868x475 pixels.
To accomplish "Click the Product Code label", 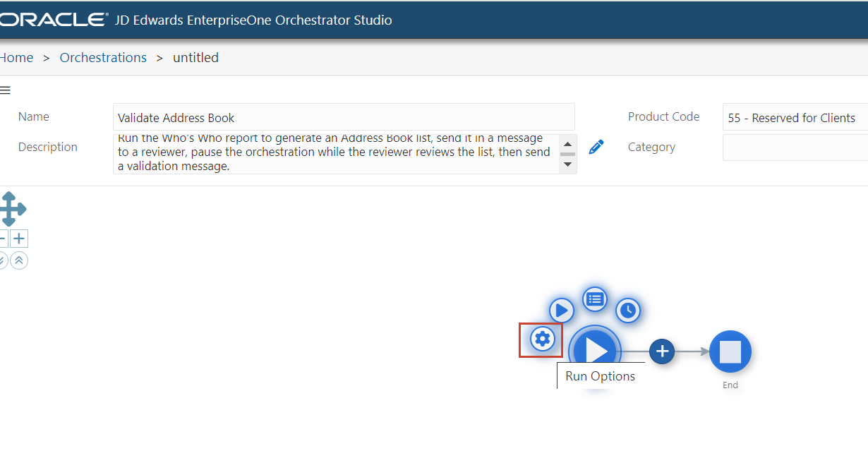I will tap(663, 116).
